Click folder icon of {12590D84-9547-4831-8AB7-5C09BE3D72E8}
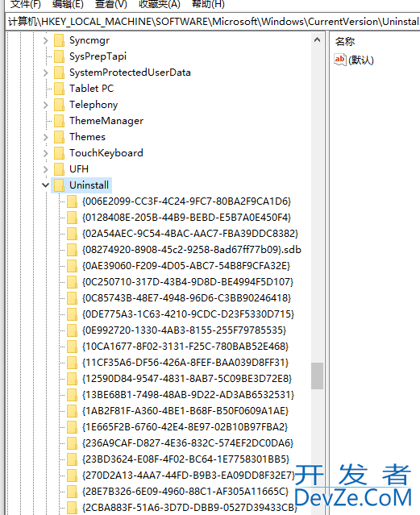This screenshot has height=515, width=420. tap(72, 378)
